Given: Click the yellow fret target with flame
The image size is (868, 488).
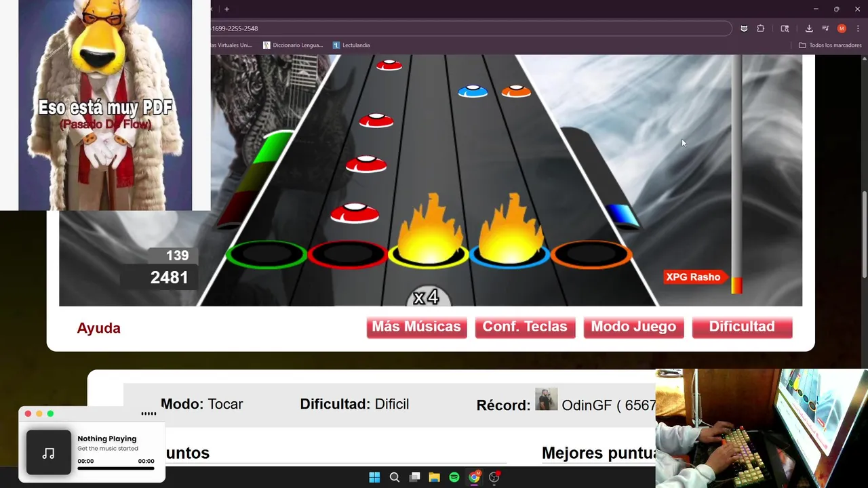Looking at the screenshot, I should click(428, 234).
